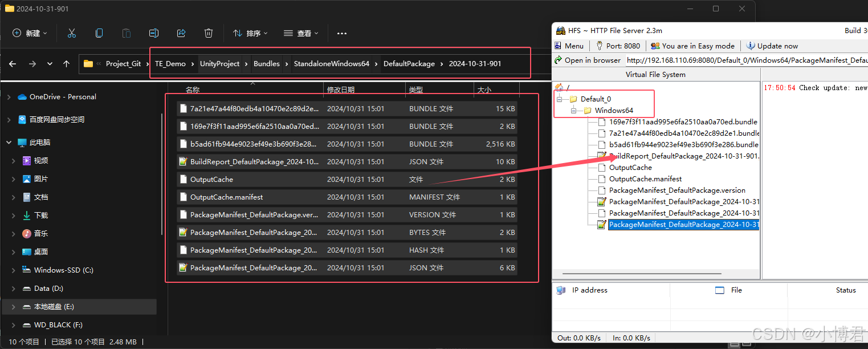Click the Paste icon in Explorer toolbar
The width and height of the screenshot is (868, 349).
point(127,33)
